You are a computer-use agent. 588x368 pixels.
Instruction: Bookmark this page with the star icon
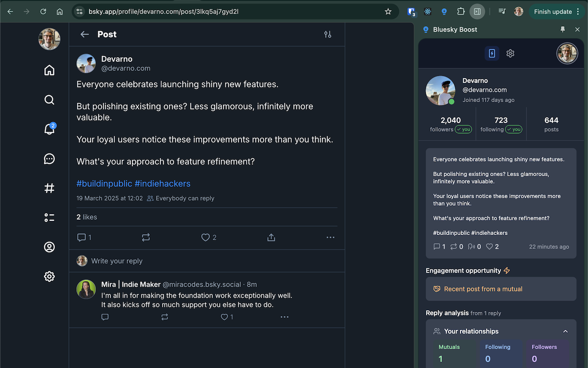[x=388, y=11]
